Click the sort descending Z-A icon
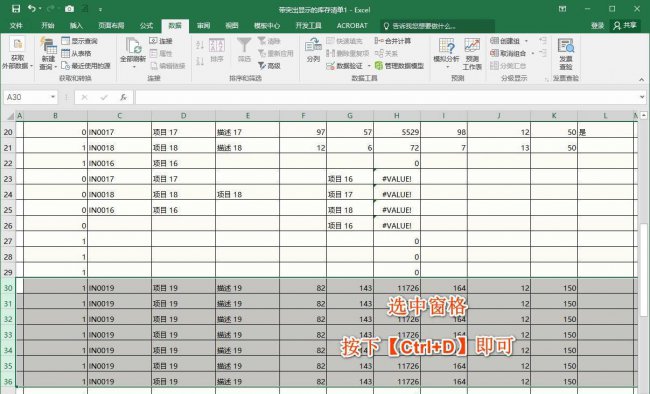650x394 pixels. pyautogui.click(x=200, y=61)
